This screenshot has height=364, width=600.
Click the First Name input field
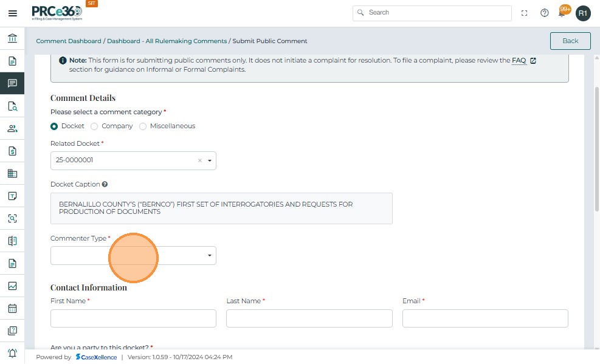click(x=133, y=318)
